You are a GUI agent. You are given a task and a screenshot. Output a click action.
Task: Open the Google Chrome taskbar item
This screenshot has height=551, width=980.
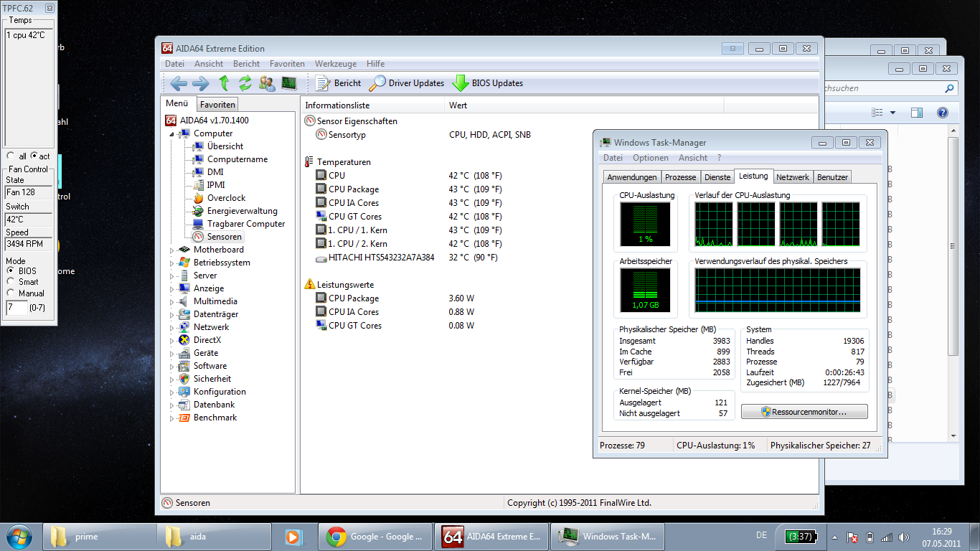[377, 537]
